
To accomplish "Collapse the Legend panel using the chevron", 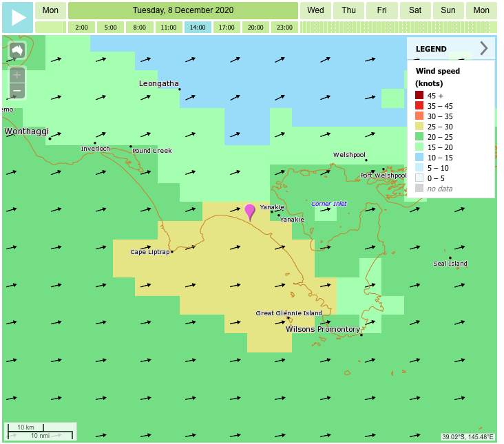I will 483,48.
